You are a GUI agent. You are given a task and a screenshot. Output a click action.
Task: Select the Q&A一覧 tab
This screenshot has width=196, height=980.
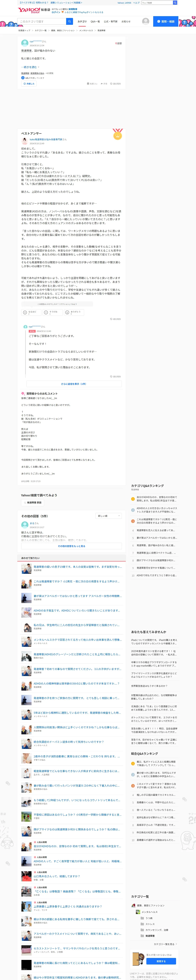(95, 22)
